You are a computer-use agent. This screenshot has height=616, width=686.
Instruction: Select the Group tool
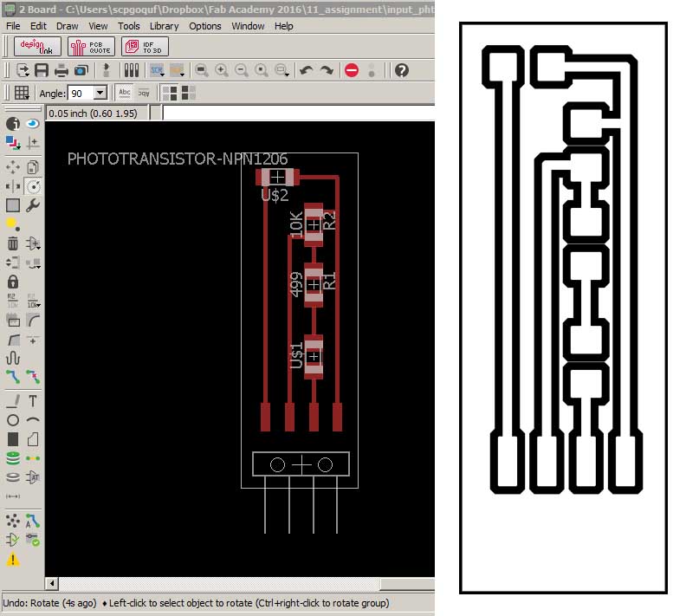pyautogui.click(x=13, y=205)
